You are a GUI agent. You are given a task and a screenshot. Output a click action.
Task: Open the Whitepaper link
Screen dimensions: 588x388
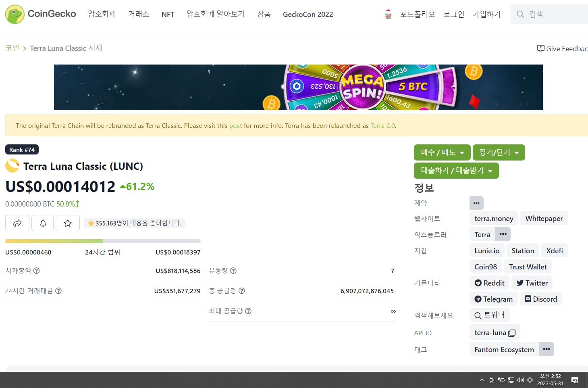pyautogui.click(x=544, y=218)
